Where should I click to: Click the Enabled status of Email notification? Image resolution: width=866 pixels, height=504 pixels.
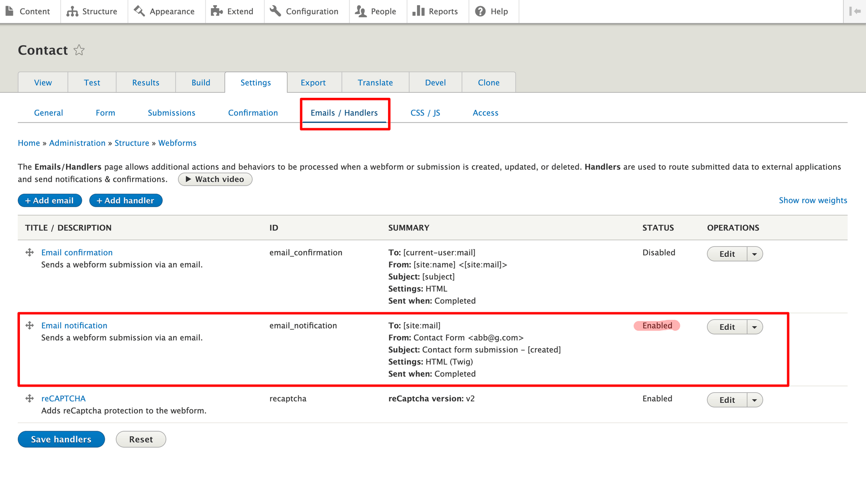(x=657, y=326)
